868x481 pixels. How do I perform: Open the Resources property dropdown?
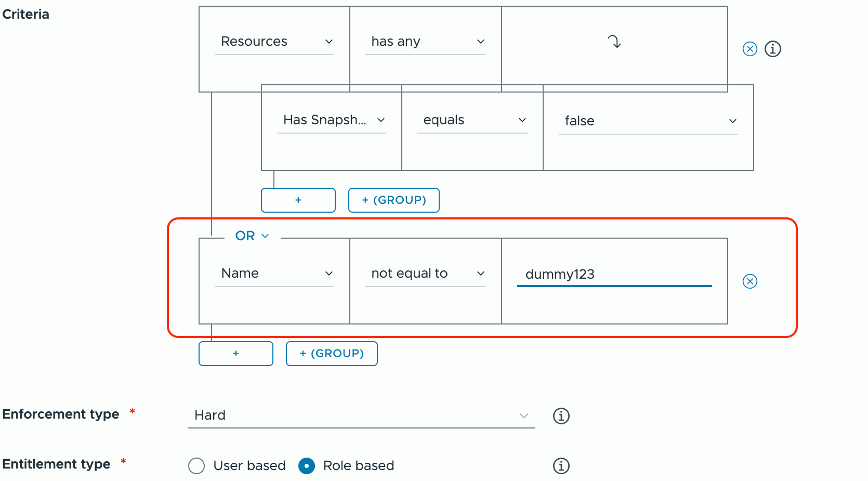[x=274, y=42]
